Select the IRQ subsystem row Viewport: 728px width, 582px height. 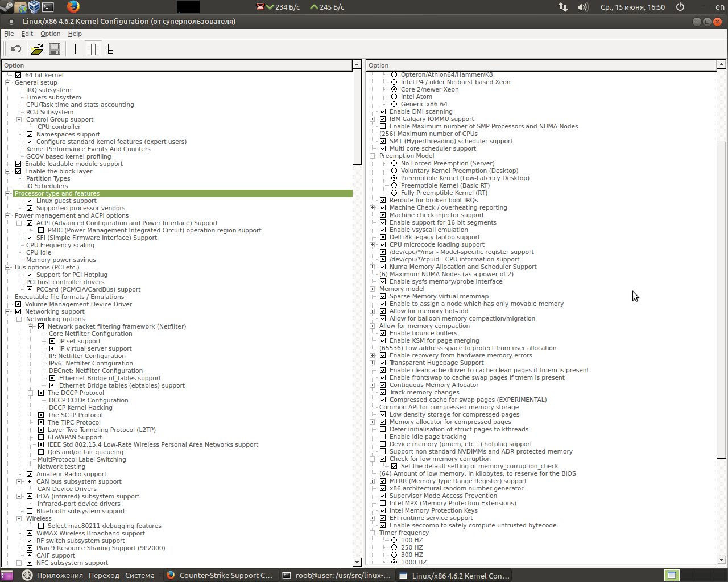tap(49, 90)
